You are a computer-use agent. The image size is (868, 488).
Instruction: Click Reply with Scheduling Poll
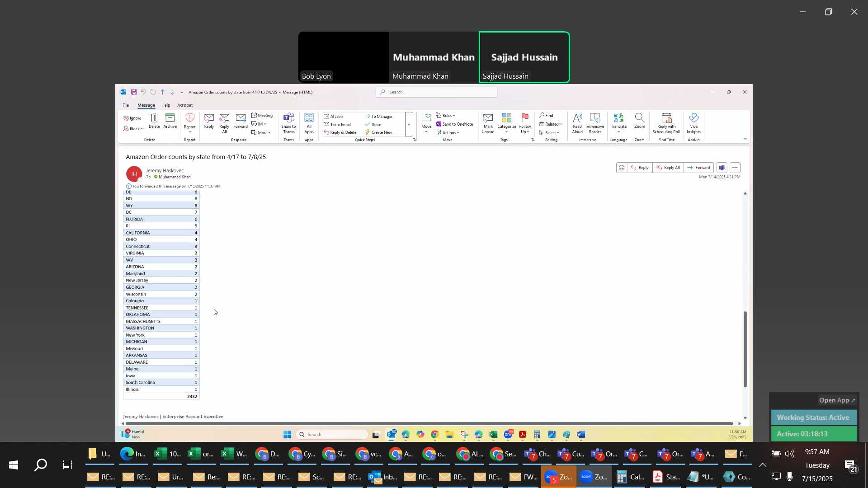point(666,123)
